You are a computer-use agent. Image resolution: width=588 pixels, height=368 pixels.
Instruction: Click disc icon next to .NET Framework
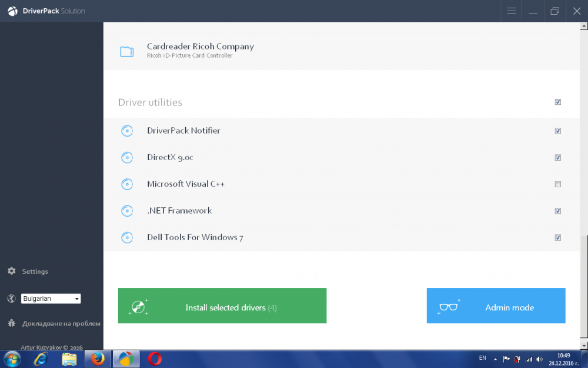tap(127, 211)
